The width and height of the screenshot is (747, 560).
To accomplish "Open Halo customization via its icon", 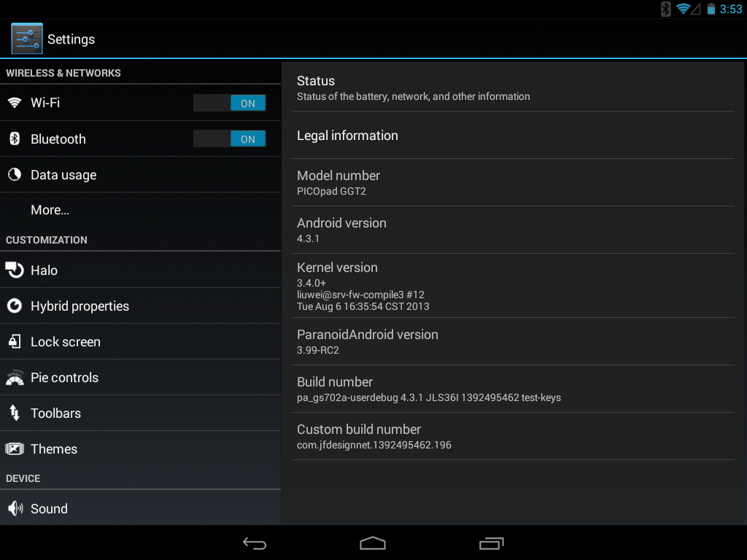I will pos(15,270).
